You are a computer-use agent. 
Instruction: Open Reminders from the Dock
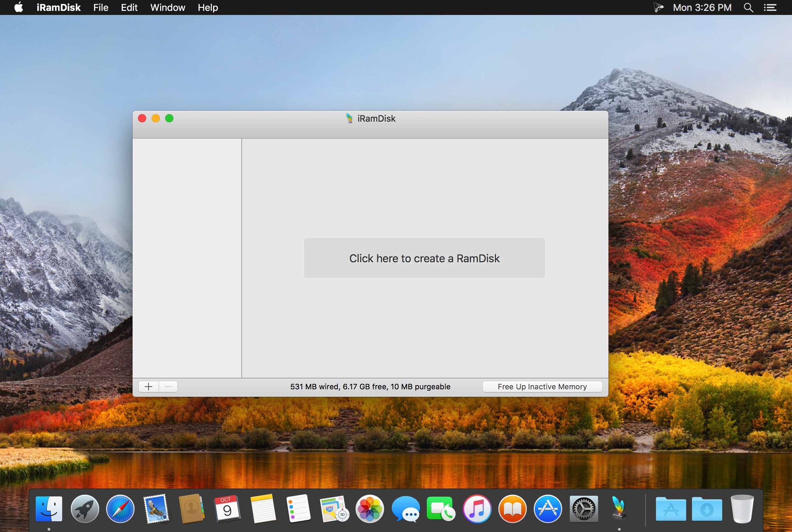pyautogui.click(x=298, y=509)
